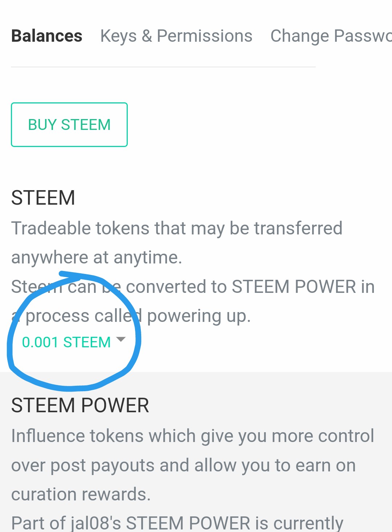392x532 pixels.
Task: Click the 'Tradeable tokens that may be transferred' line
Action: (176, 228)
